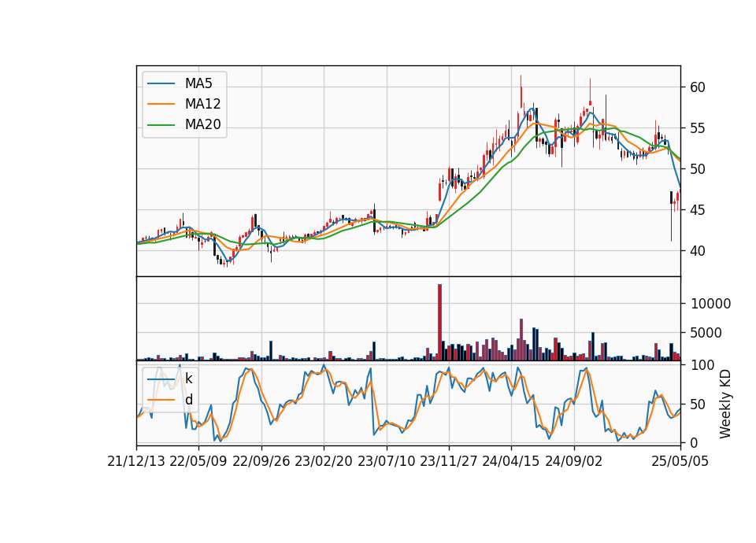The image size is (756, 543).
Task: Click the 22/09/26 date axis label
Action: pyautogui.click(x=261, y=461)
